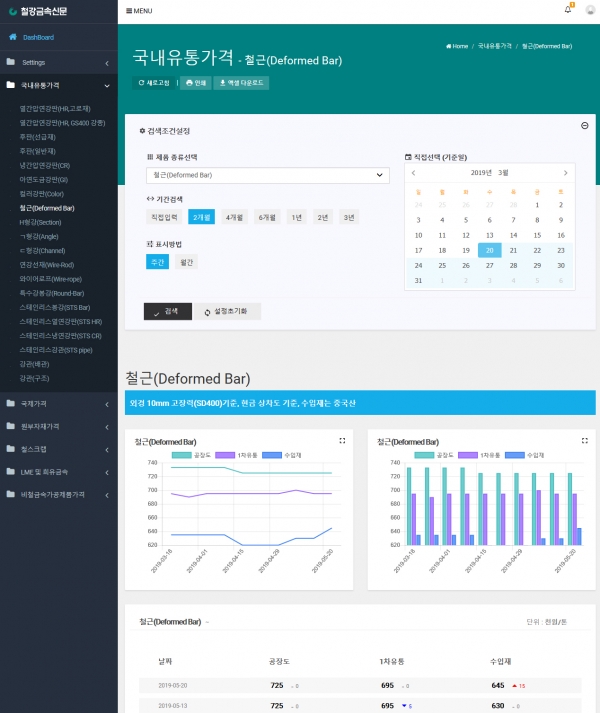The width and height of the screenshot is (600, 713).
Task: Open the user profile avatar
Action: (589, 10)
